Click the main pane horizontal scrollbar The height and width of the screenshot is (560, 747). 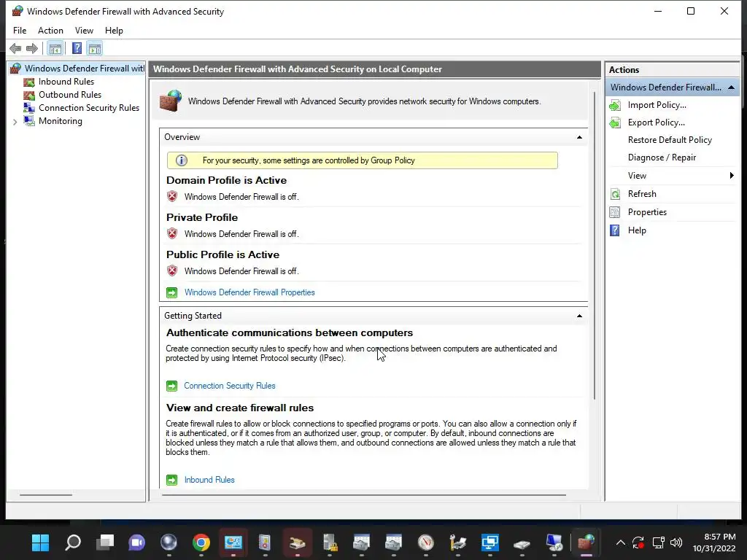click(x=364, y=495)
